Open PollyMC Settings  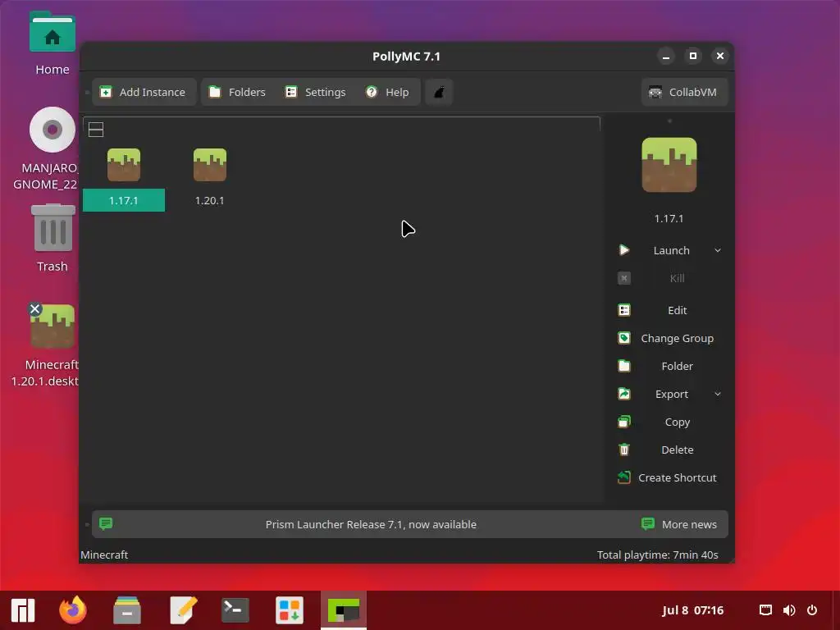(x=316, y=92)
